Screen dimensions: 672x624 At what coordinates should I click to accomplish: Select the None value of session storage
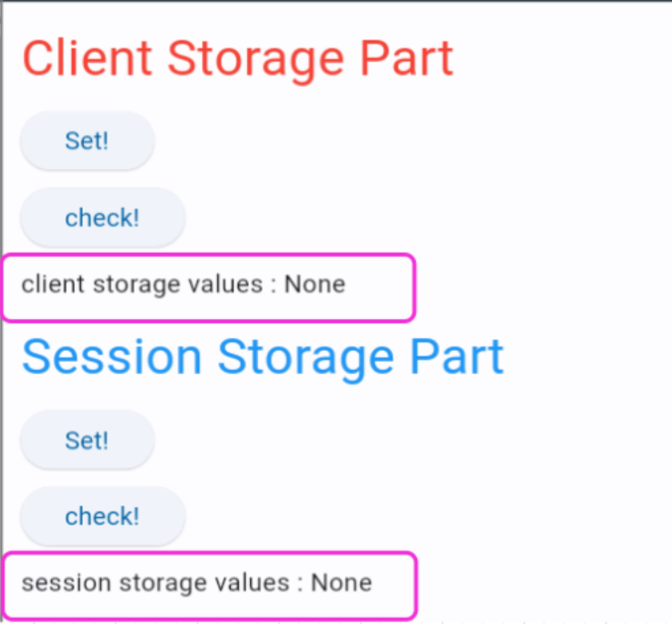click(x=341, y=582)
